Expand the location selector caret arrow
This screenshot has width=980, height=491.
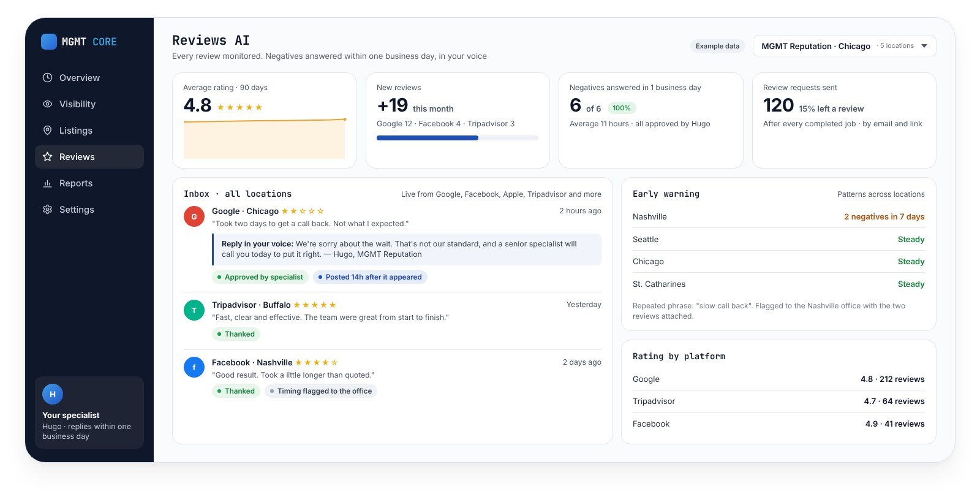coord(924,46)
